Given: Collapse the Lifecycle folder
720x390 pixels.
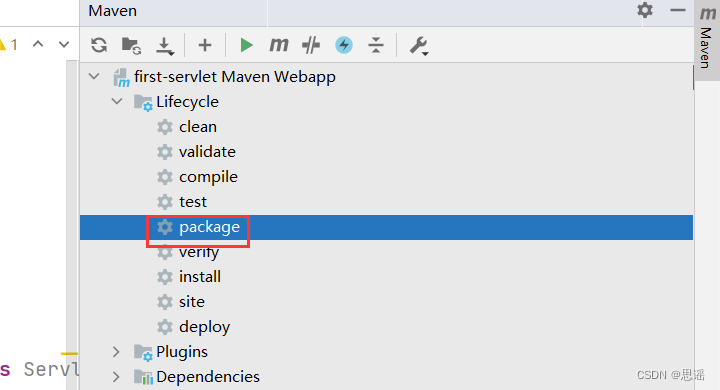Looking at the screenshot, I should coord(118,101).
